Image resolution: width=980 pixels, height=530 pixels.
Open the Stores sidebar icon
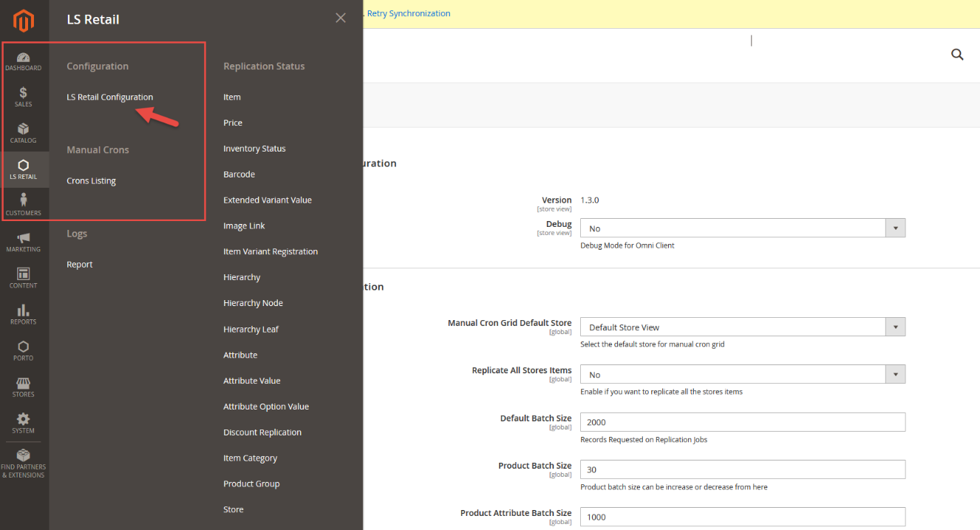tap(24, 387)
